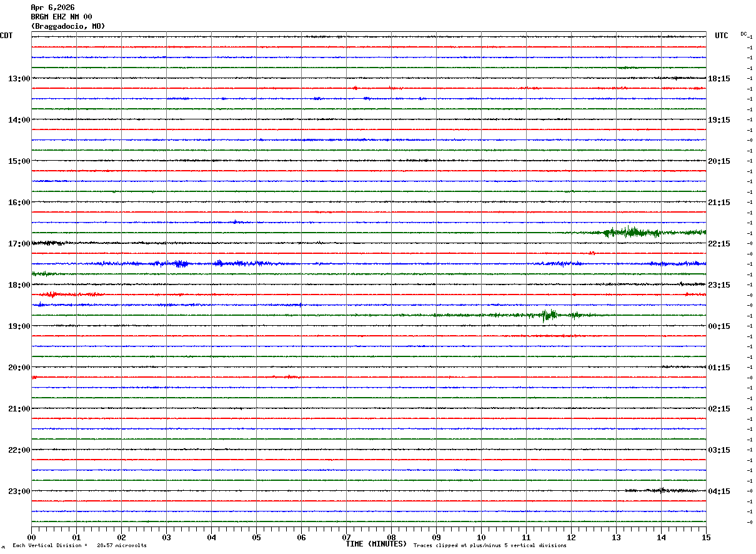
Task: Click the green seismic burst near minute 13
Action: click(632, 233)
